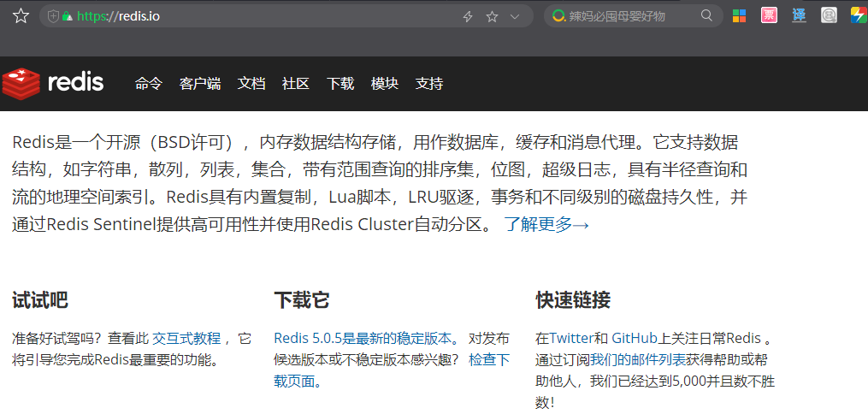Click the 下载它 heading
The height and width of the screenshot is (420, 868).
302,300
